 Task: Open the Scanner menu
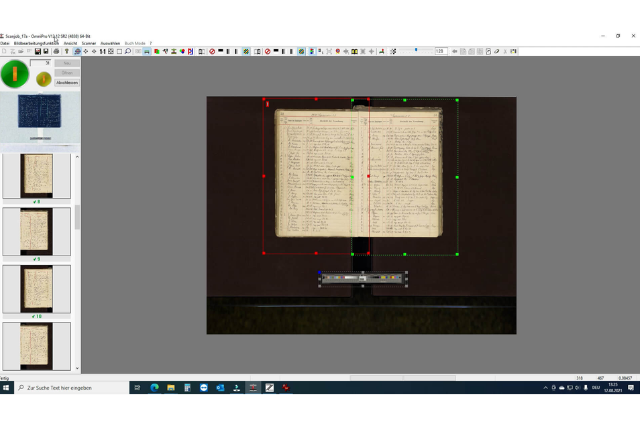(x=88, y=43)
